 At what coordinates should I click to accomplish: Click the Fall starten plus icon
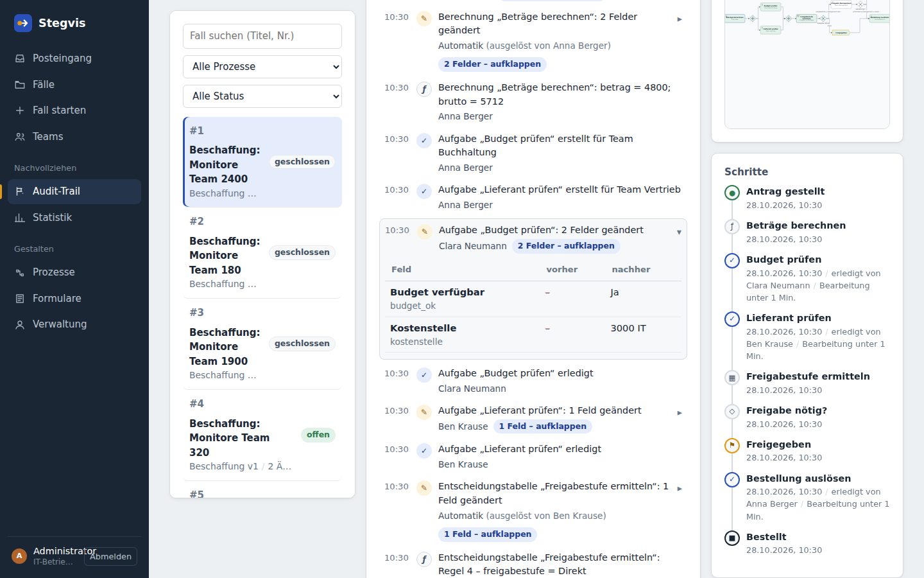(x=20, y=110)
